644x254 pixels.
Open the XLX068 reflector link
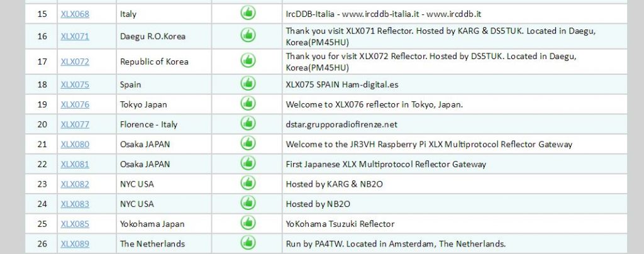[75, 14]
